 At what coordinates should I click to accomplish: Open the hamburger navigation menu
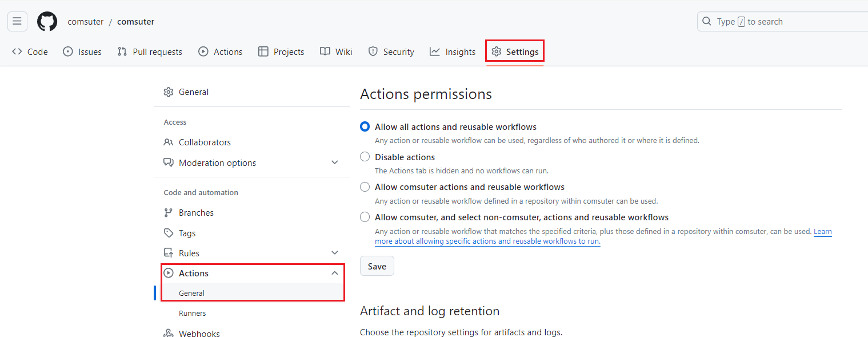click(x=17, y=22)
